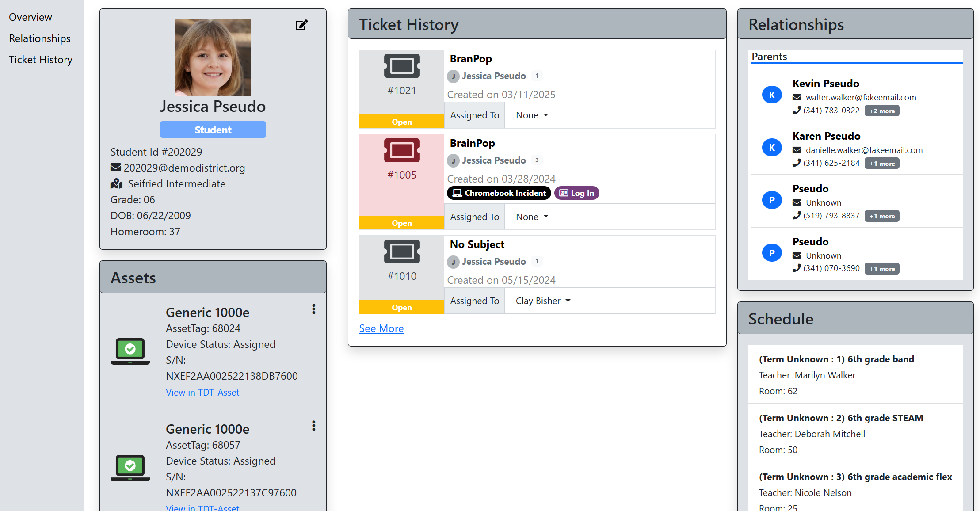Open options menu for asset 68024
980x511 pixels.
coord(314,309)
